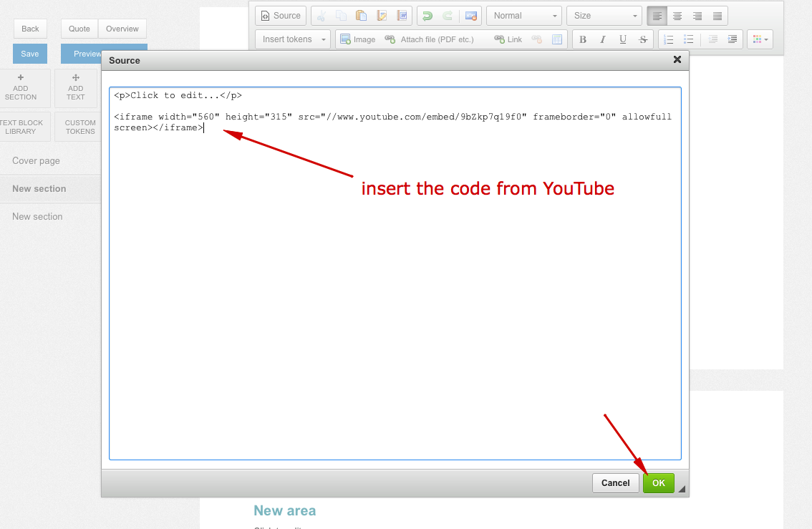Insert a bulleted list
This screenshot has width=812, height=529.
point(688,39)
